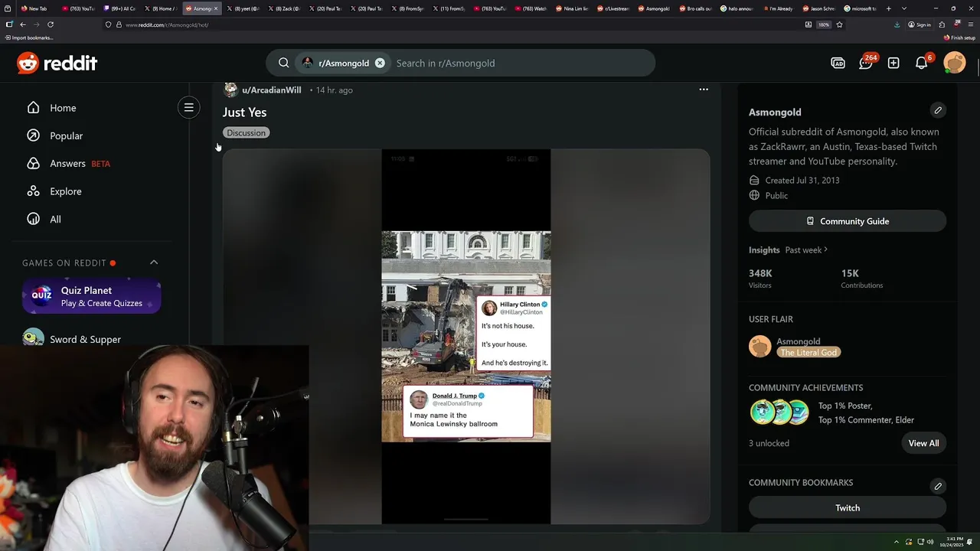The image size is (980, 551).
Task: Open the taskbar notification bell
Action: [970, 542]
